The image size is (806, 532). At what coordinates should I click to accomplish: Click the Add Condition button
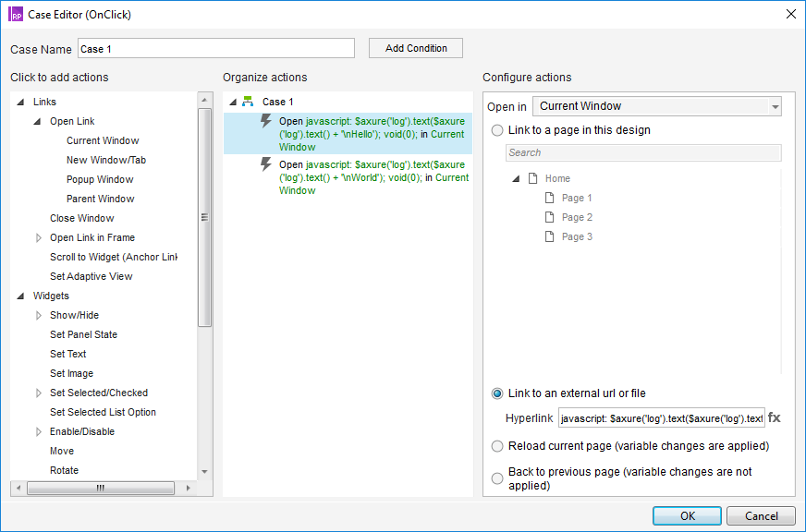[415, 48]
